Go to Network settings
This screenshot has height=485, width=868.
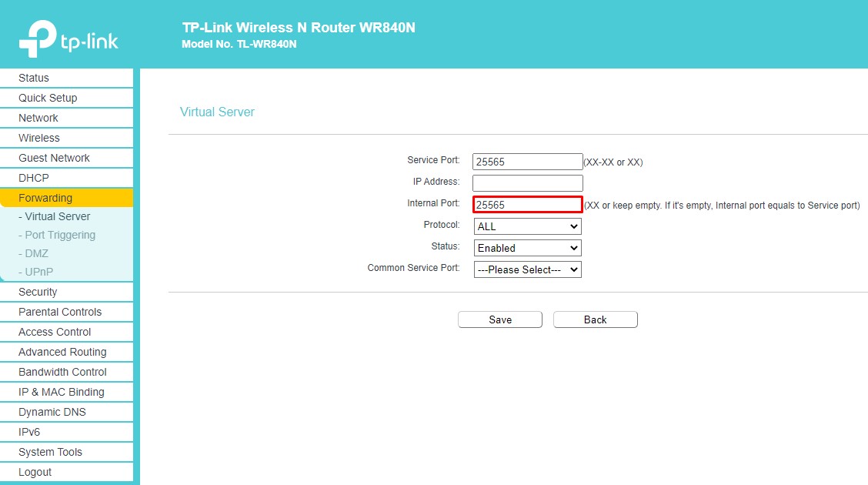click(x=66, y=118)
